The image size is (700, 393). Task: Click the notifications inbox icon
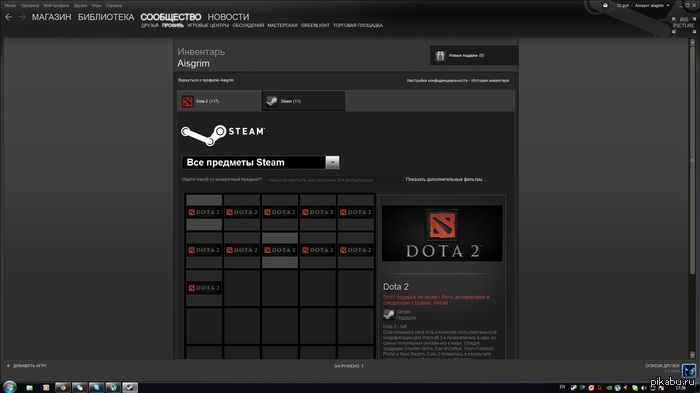605,5
